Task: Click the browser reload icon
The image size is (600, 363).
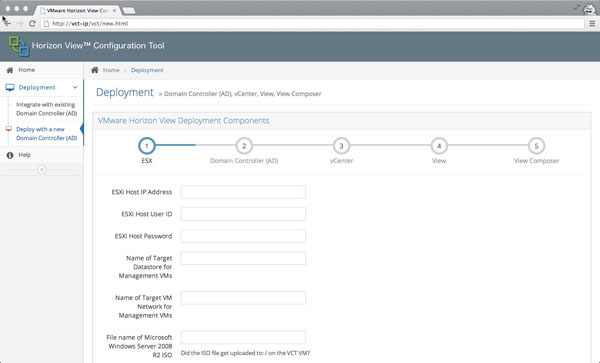Action: coord(33,24)
